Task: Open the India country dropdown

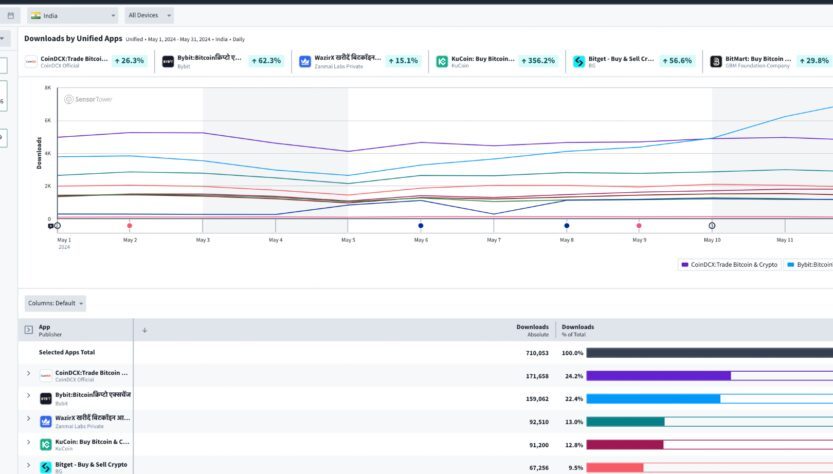Action: [72, 16]
